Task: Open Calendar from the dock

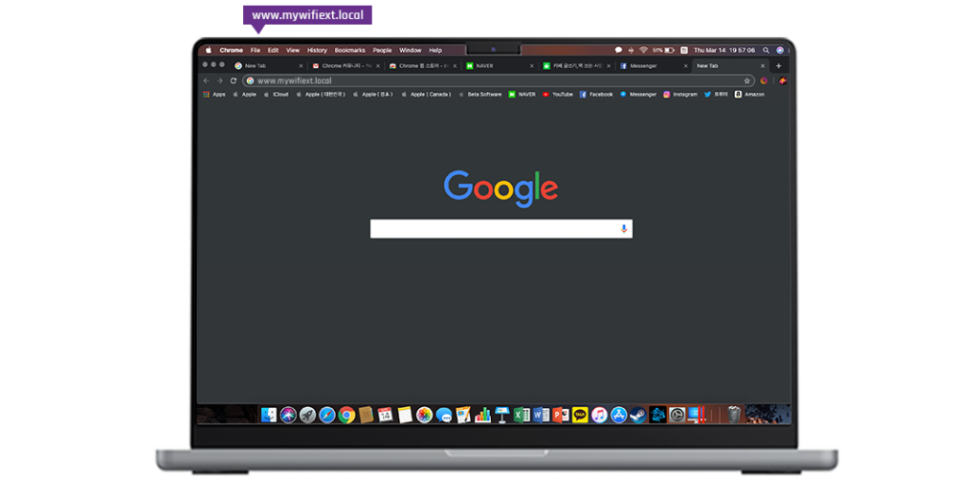Action: click(x=385, y=415)
